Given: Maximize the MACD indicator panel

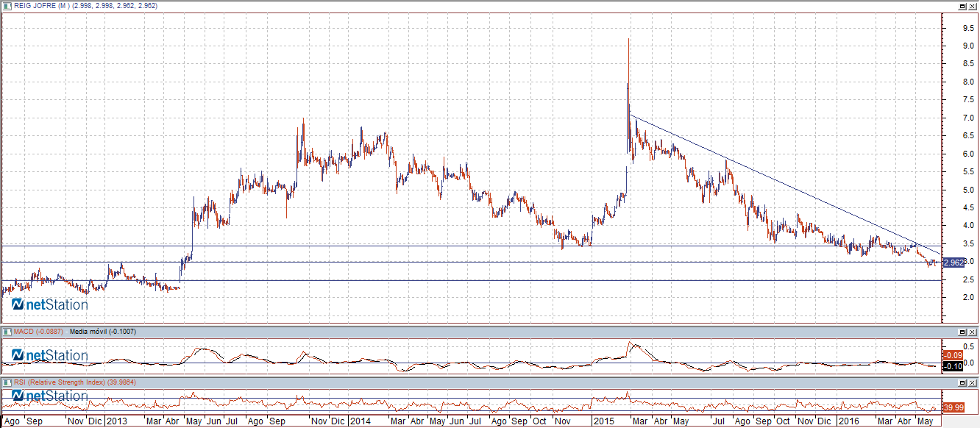Looking at the screenshot, I should tap(962, 332).
